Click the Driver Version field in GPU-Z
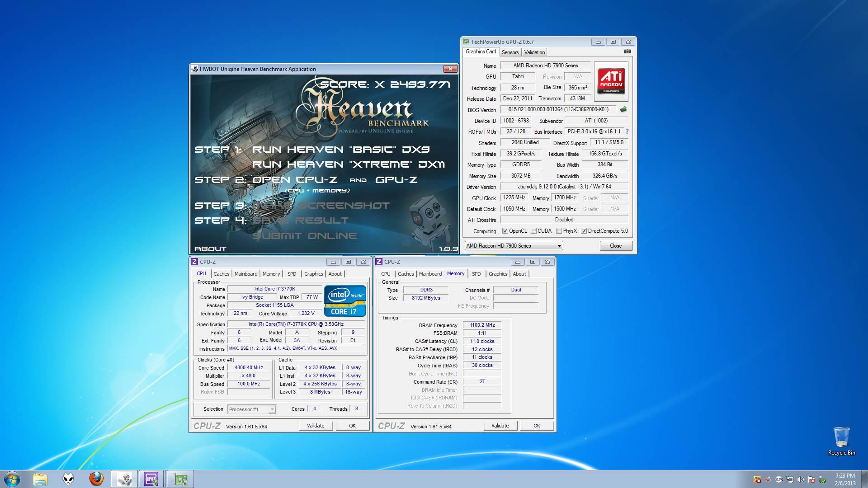Screen dimensions: 868x488 click(564, 187)
